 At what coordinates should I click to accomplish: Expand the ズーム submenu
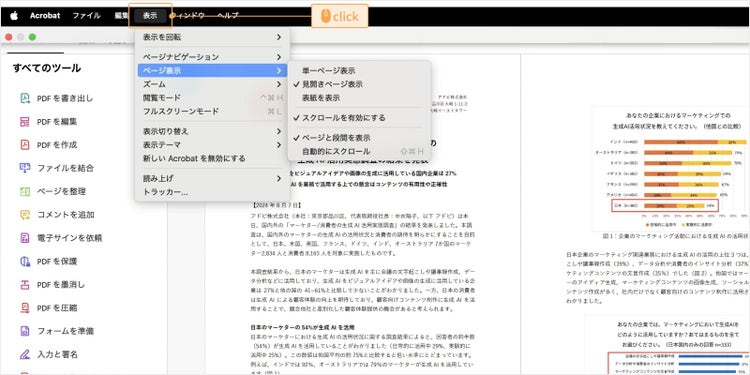pos(212,84)
